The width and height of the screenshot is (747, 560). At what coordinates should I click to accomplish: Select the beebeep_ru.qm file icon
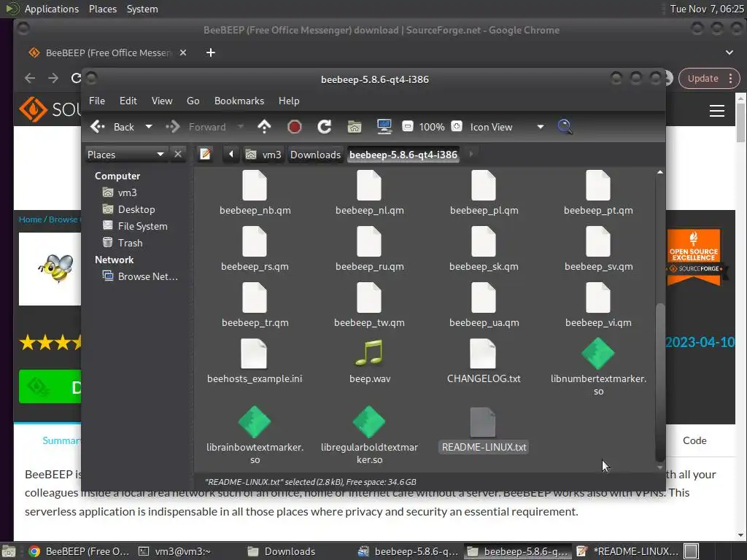click(x=369, y=241)
